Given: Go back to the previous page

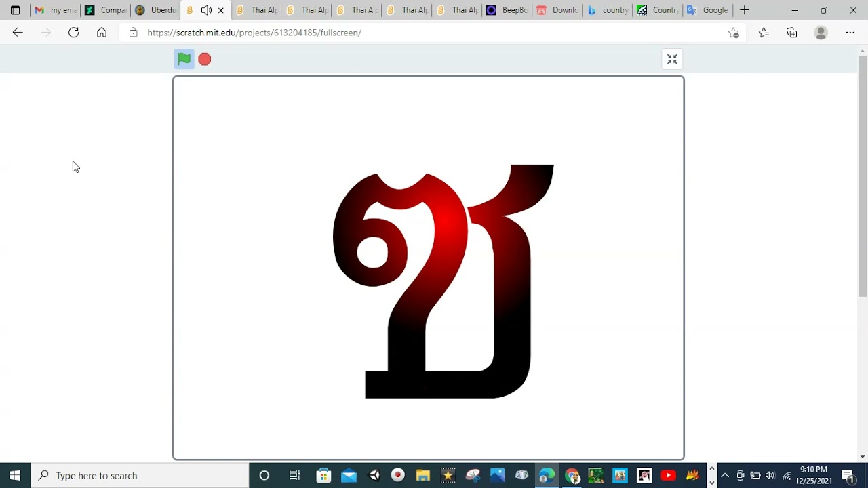Looking at the screenshot, I should click(x=18, y=33).
